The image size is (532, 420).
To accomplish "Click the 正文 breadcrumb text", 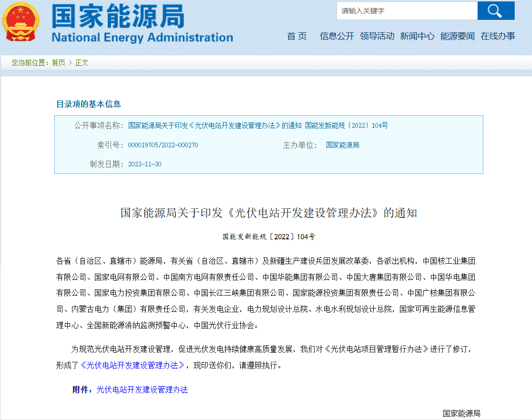I will 82,63.
